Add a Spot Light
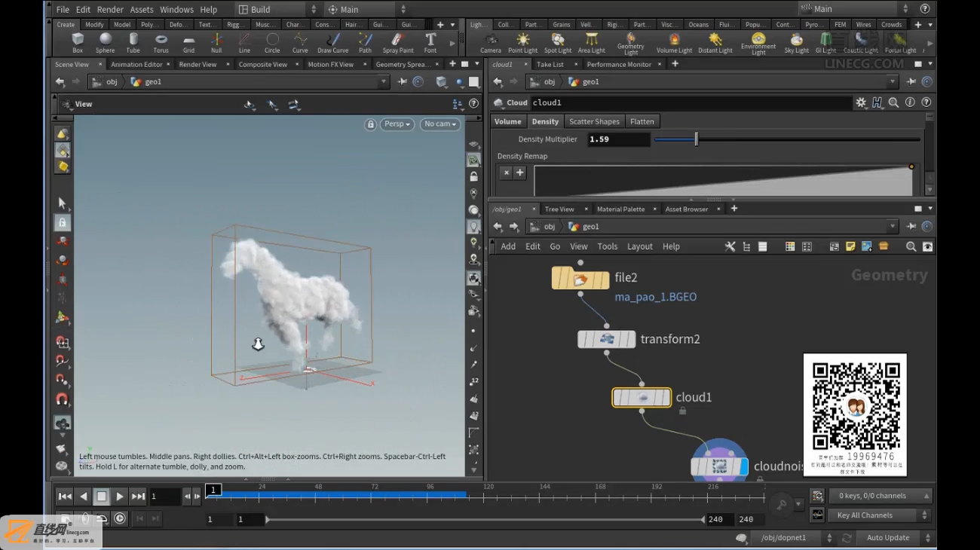 558,43
